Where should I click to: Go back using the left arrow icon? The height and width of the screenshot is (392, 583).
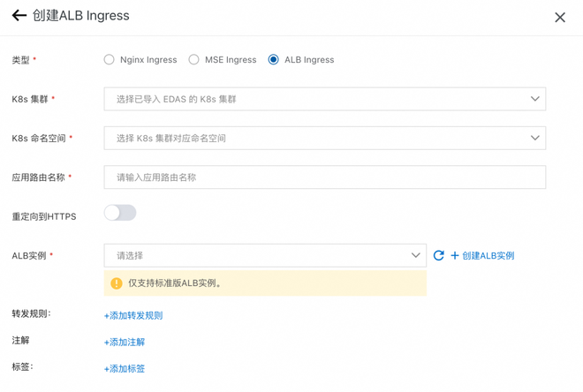point(19,15)
